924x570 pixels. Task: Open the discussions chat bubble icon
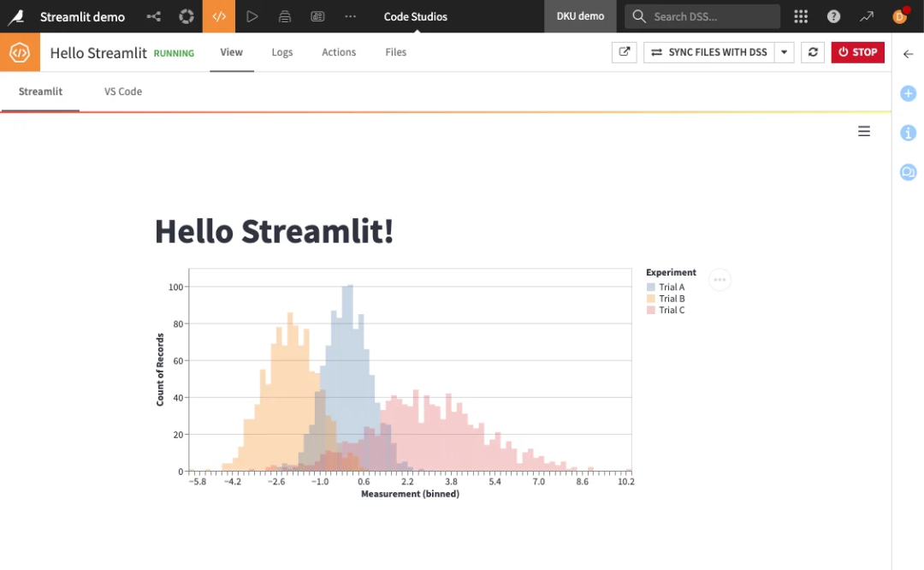tap(908, 172)
